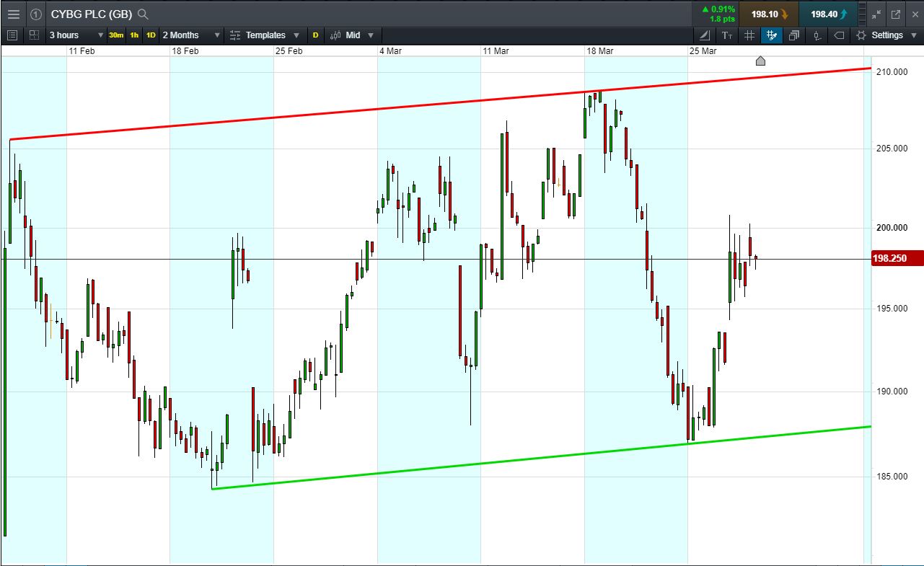Open the Settings menu

(886, 35)
